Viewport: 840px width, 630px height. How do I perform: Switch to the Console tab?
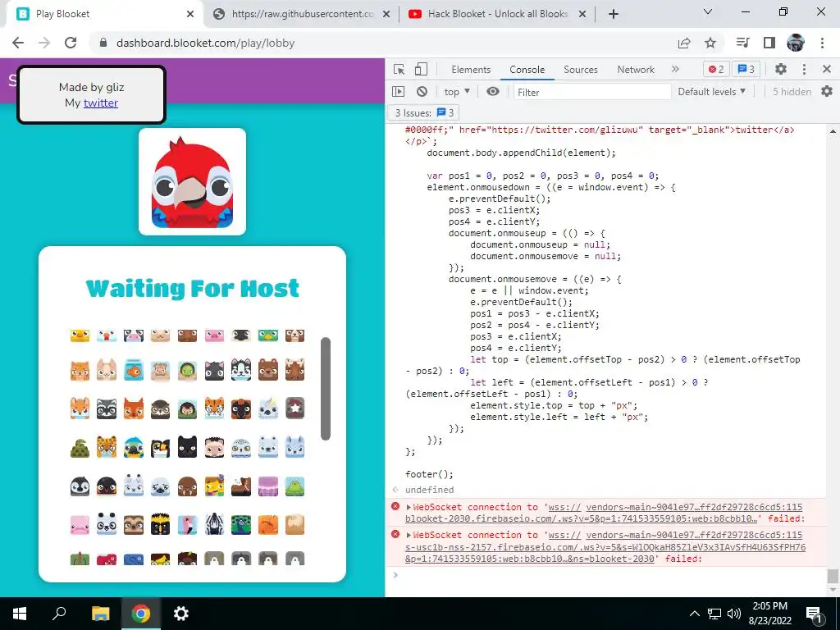click(527, 69)
